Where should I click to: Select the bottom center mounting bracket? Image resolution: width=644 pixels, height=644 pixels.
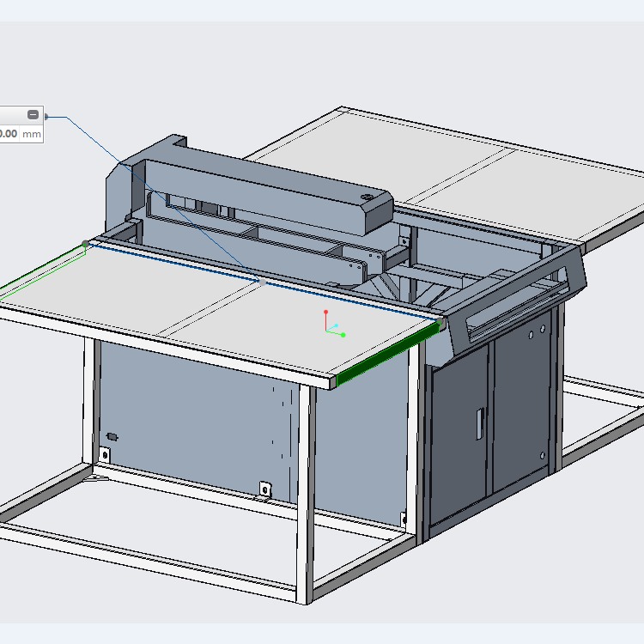(x=265, y=489)
